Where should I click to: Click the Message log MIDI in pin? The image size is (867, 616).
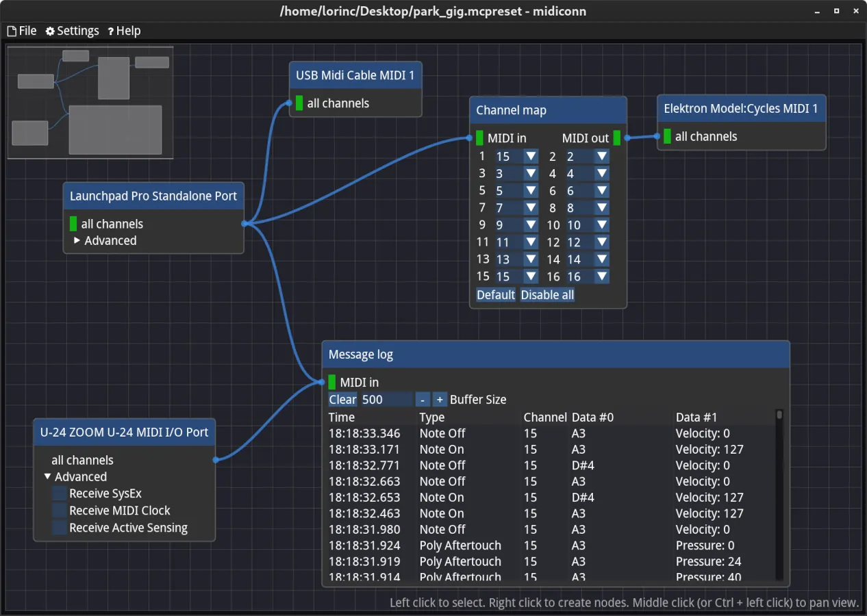[323, 382]
